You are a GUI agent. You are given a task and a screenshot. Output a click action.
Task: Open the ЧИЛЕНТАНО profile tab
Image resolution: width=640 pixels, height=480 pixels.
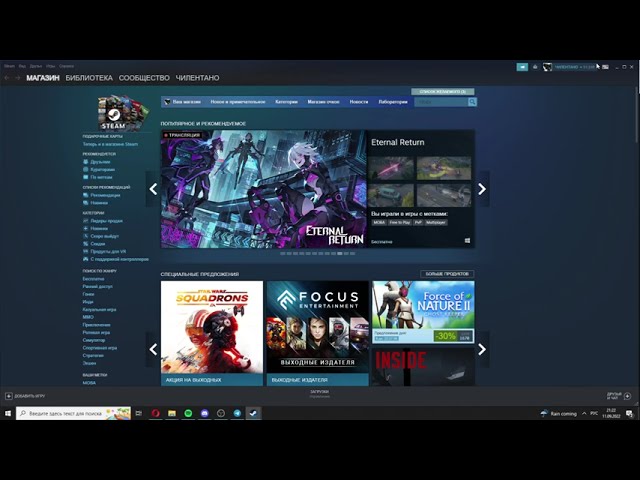click(198, 78)
